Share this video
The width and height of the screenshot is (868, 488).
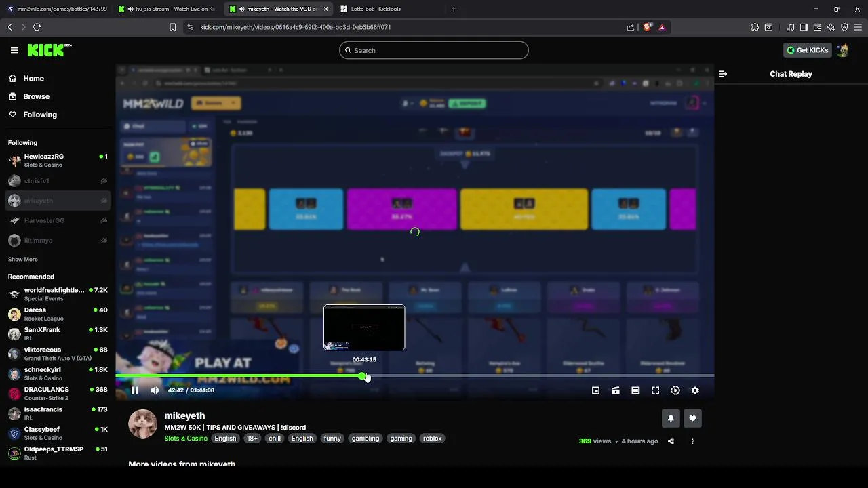[x=671, y=441]
